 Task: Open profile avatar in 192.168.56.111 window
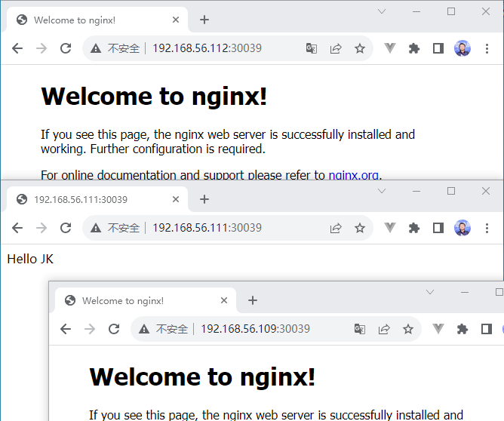pyautogui.click(x=463, y=228)
